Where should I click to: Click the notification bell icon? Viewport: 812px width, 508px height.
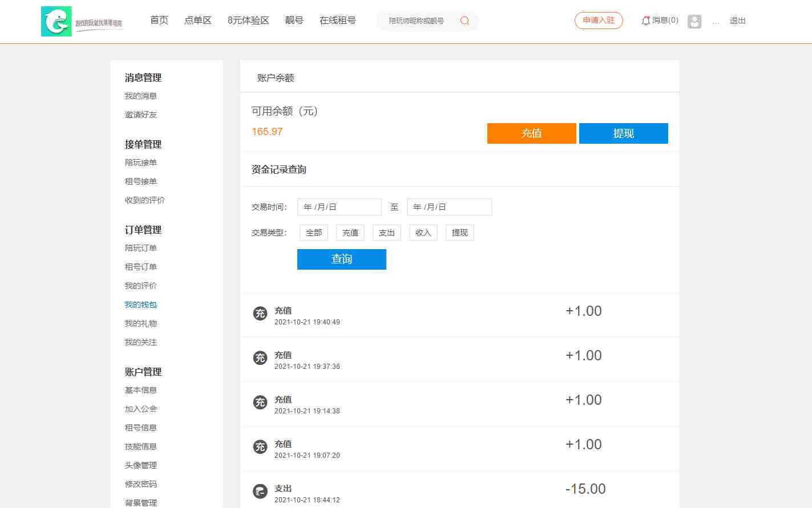coord(645,21)
